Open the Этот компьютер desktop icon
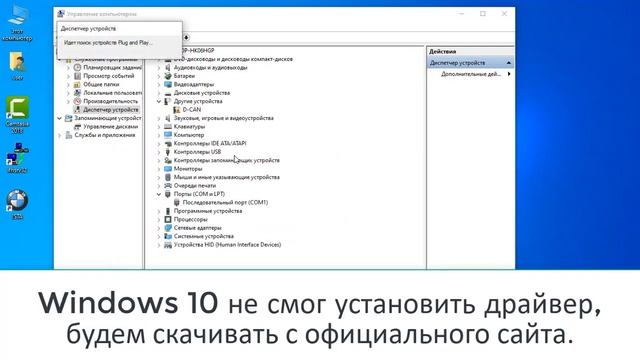Image resolution: width=640 pixels, height=360 pixels. coord(17,23)
